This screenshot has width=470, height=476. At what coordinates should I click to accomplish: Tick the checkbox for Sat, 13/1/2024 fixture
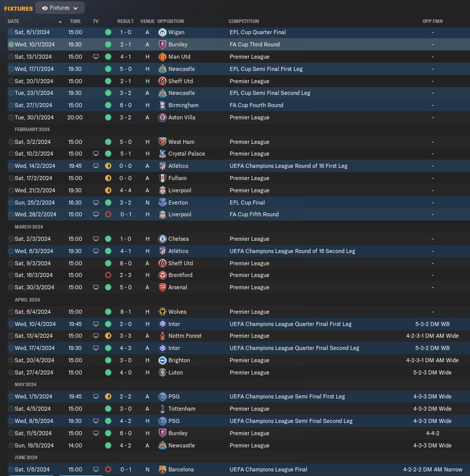[11, 57]
